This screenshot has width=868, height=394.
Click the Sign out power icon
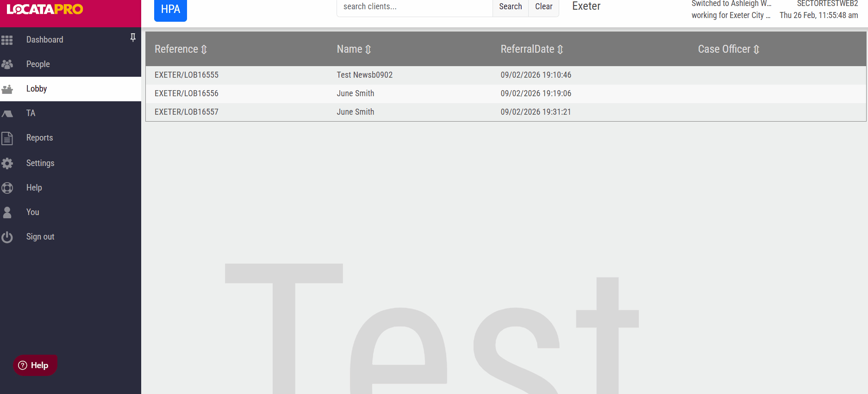click(7, 237)
